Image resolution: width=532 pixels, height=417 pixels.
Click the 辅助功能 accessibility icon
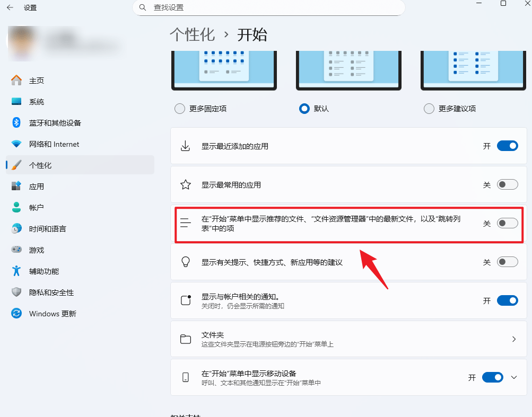pos(16,271)
